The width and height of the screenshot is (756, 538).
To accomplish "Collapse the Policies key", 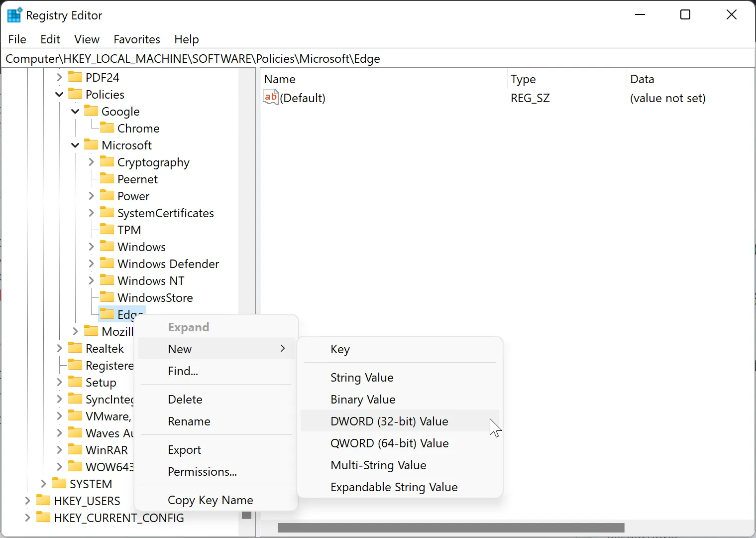I will point(59,94).
